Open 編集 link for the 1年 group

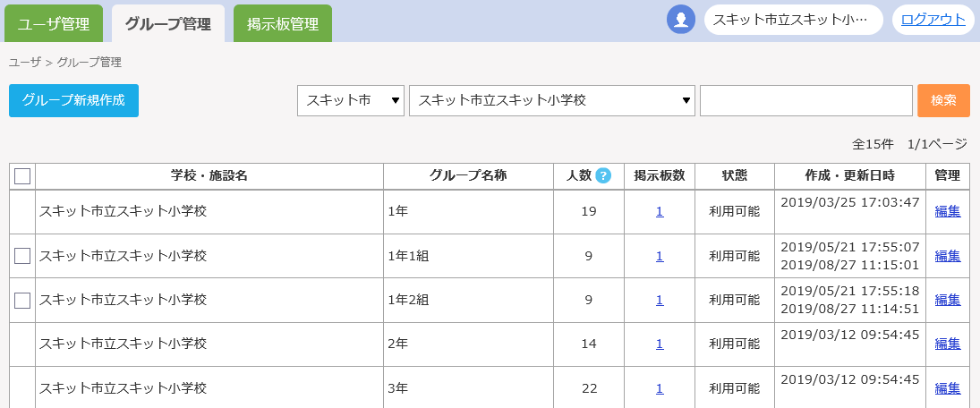click(x=947, y=212)
